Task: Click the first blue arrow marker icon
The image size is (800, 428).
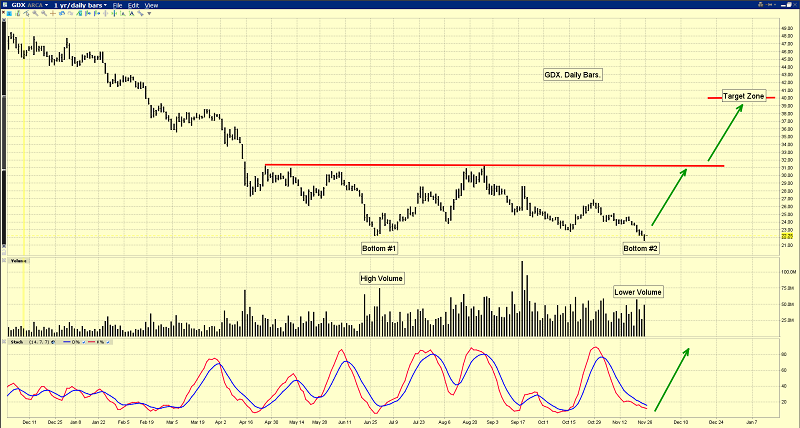Action: click(x=88, y=13)
